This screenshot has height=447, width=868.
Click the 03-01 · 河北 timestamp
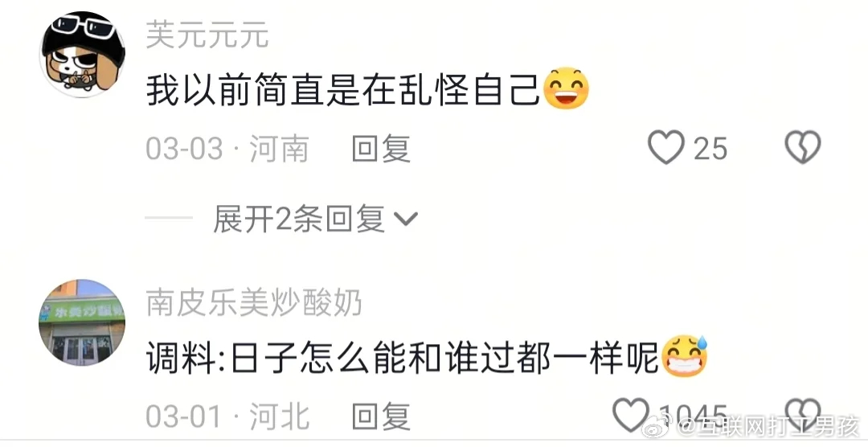(227, 416)
